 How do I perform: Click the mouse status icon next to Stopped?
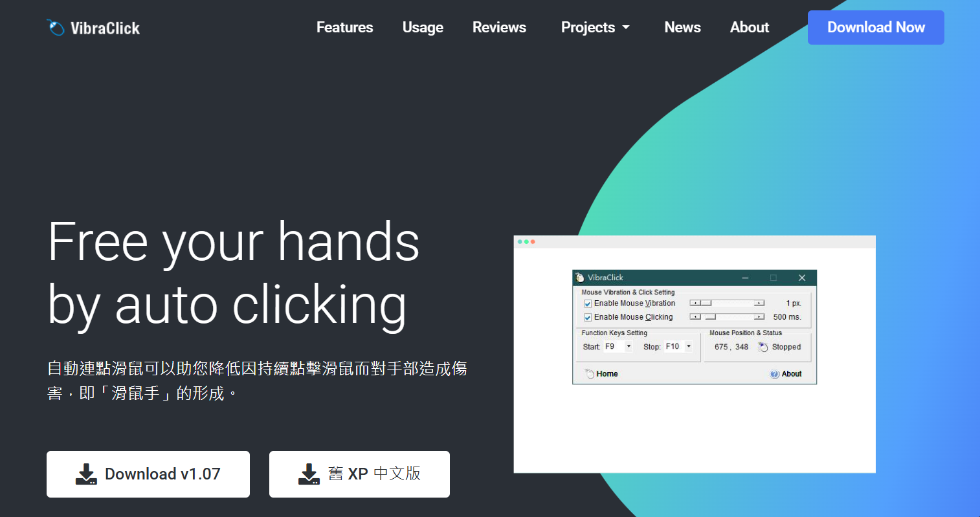(763, 347)
